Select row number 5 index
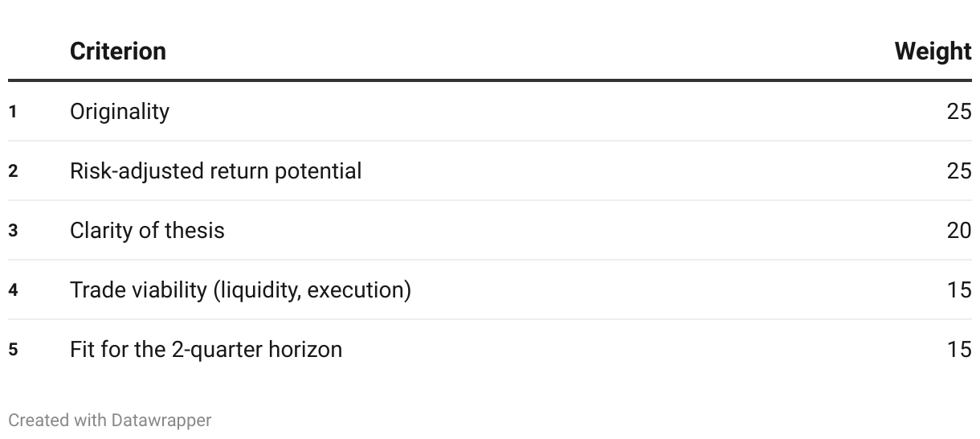 (x=13, y=350)
